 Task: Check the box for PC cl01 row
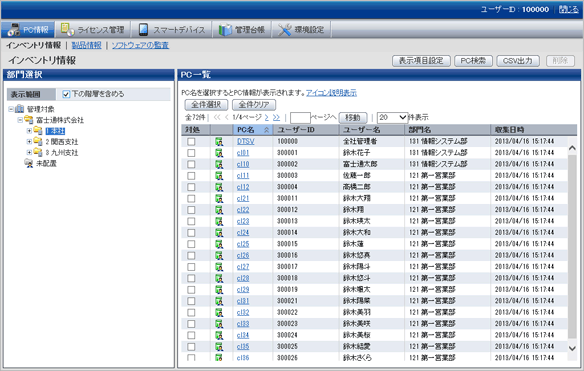[x=191, y=153]
